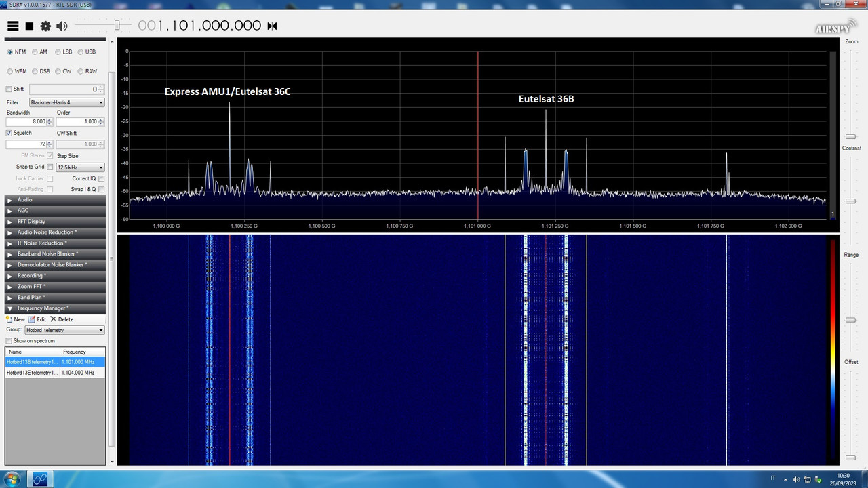868x488 pixels.
Task: Click the IT language indicator in tray
Action: 773,479
